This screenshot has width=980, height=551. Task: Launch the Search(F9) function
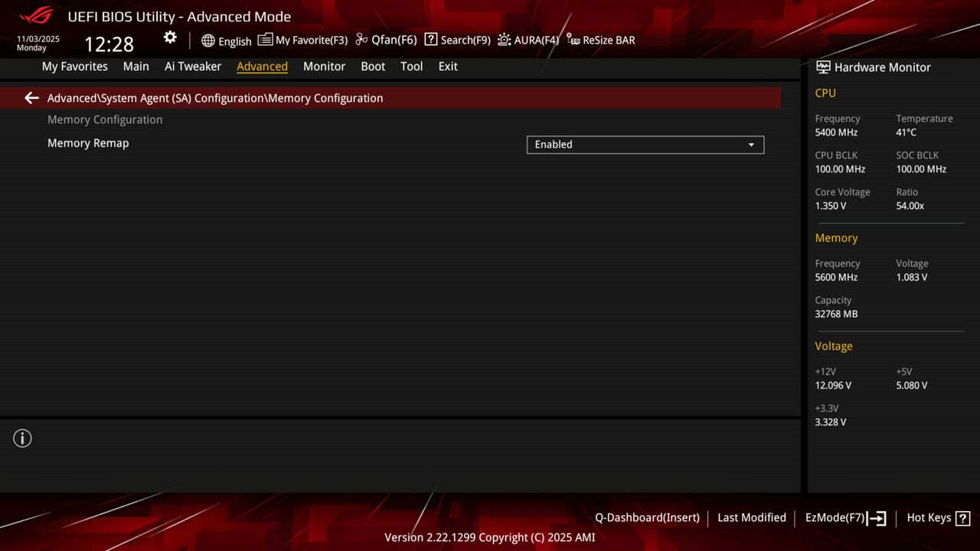point(457,40)
